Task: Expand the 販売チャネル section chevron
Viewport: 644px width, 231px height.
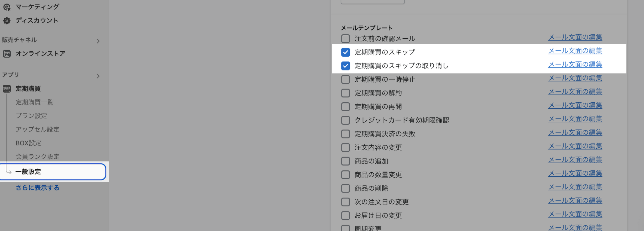Action: [x=98, y=41]
